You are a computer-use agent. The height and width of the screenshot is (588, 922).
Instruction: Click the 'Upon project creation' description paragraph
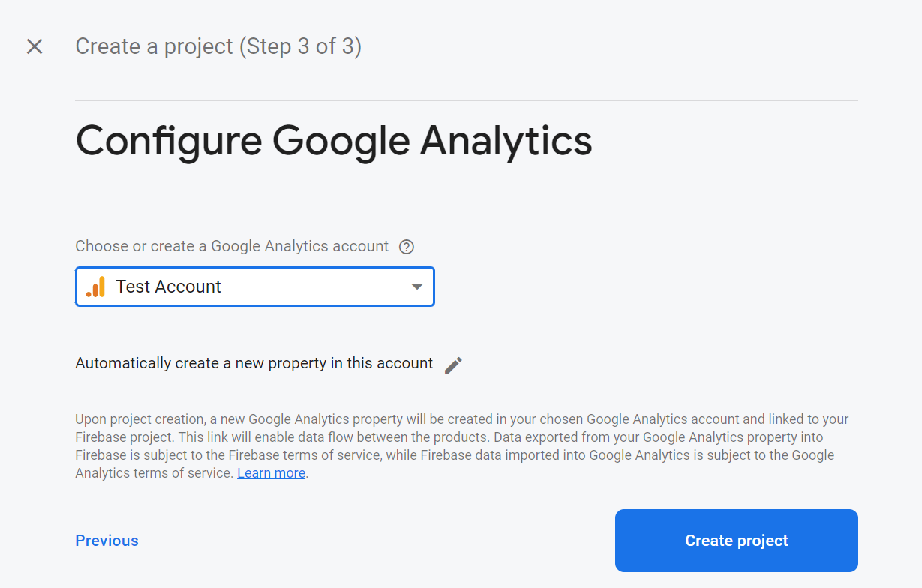point(462,446)
